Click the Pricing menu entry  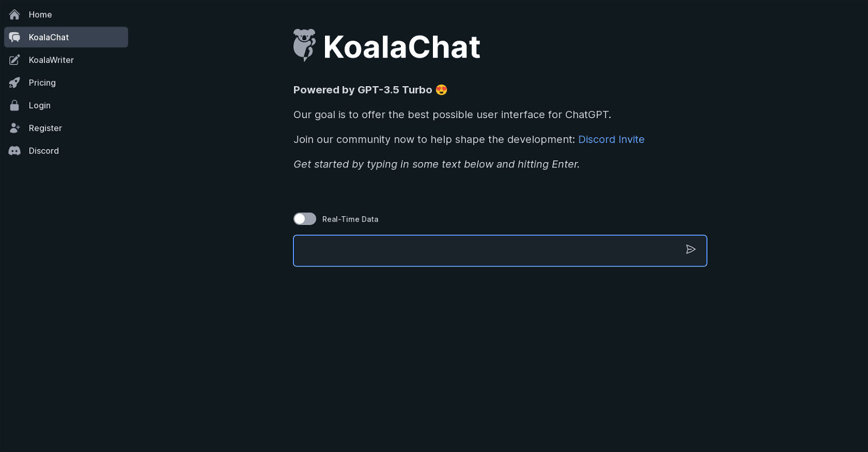42,82
